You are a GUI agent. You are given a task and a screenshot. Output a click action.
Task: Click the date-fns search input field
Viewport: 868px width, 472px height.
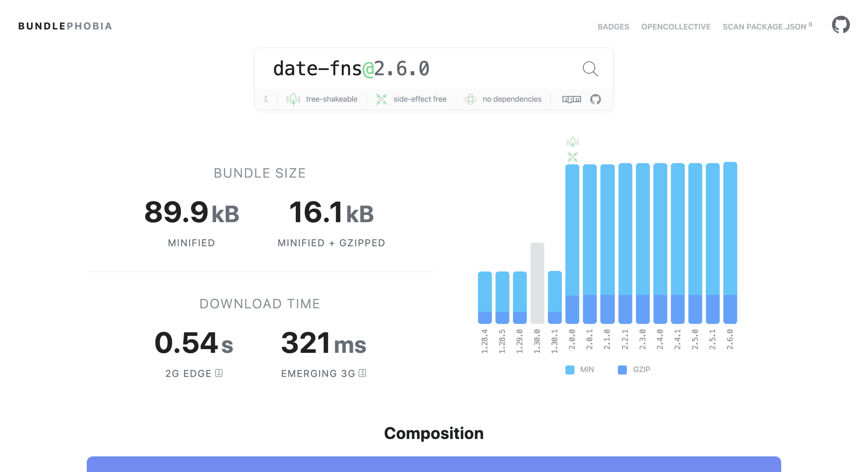pos(407,69)
